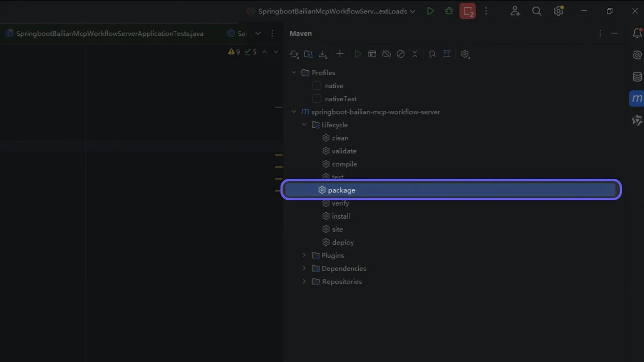Open more run actions three-dot menu
Screen dimensions: 644x362
486,11
